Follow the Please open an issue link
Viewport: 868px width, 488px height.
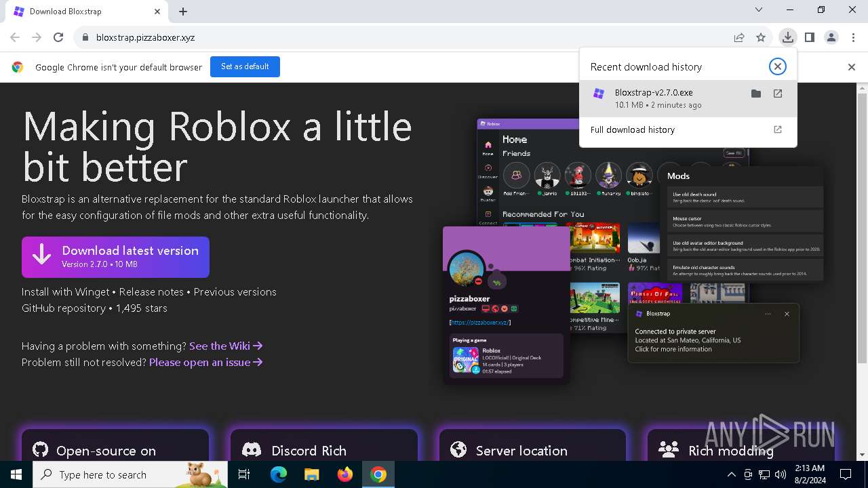(x=206, y=362)
